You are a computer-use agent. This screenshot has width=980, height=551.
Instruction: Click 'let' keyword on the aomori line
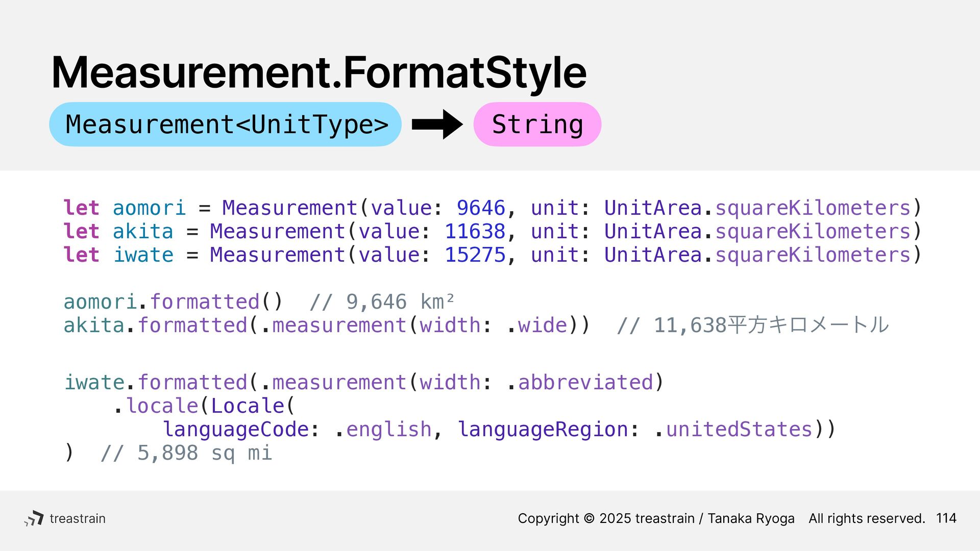[81, 208]
